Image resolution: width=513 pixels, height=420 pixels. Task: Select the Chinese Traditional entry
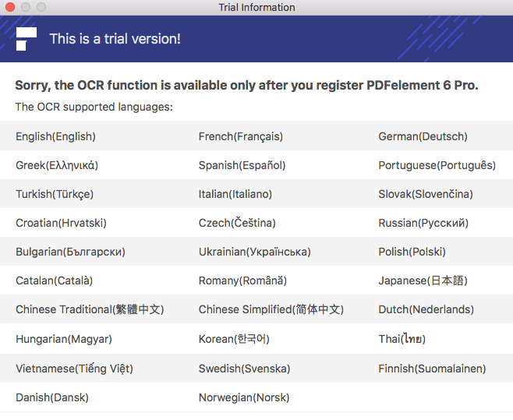[x=90, y=309]
